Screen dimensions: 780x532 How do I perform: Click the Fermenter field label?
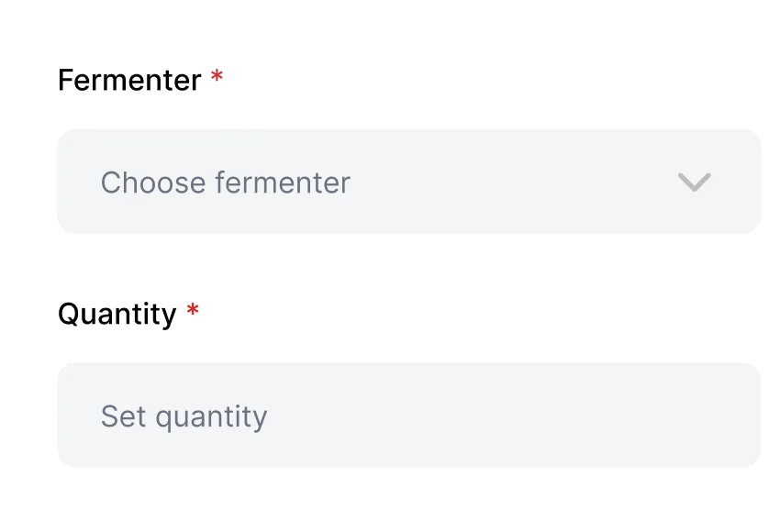click(x=129, y=81)
